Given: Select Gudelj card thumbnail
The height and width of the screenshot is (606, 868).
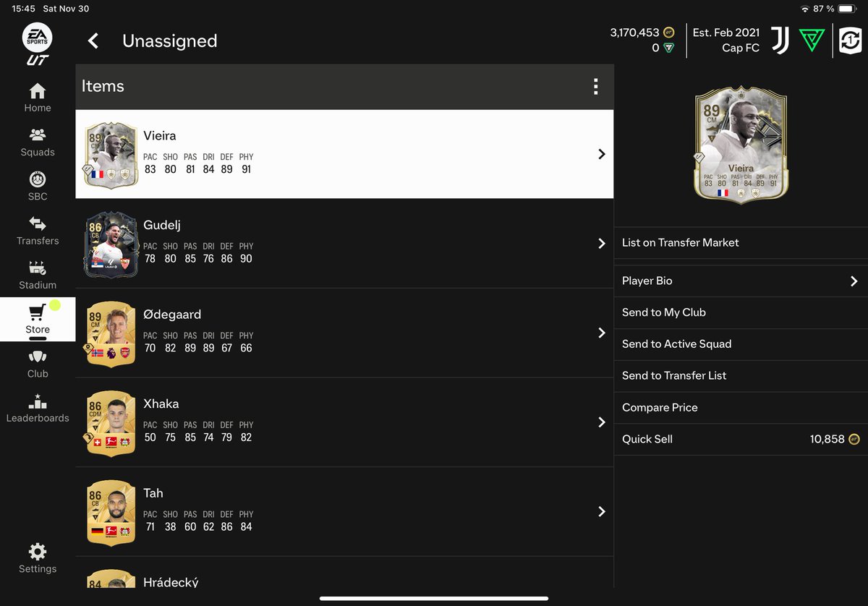Looking at the screenshot, I should click(111, 244).
